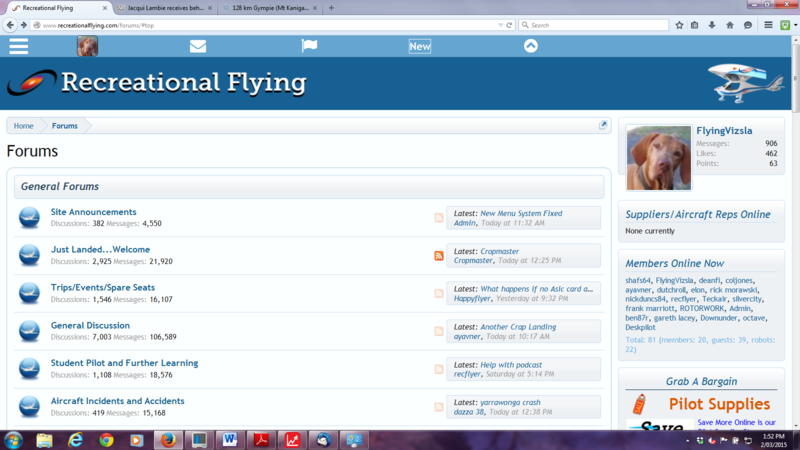Click RSS feed icon for Trips/Events/Spare Seats
This screenshot has width=800, height=450.
pyautogui.click(x=439, y=293)
